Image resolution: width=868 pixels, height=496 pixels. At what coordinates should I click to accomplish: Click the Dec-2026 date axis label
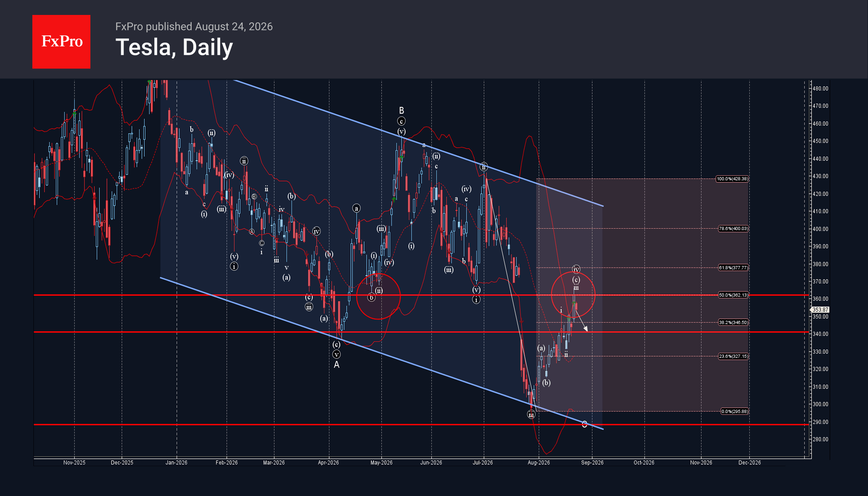[750, 463]
